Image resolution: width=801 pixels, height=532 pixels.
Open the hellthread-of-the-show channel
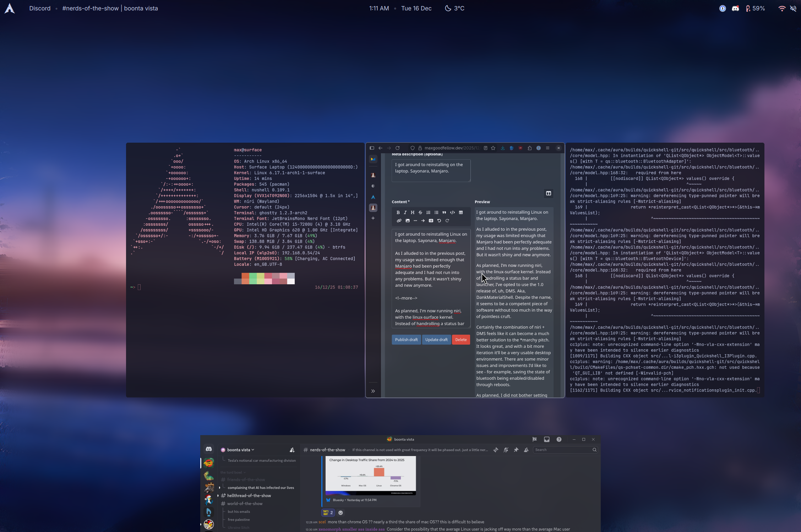tap(249, 495)
